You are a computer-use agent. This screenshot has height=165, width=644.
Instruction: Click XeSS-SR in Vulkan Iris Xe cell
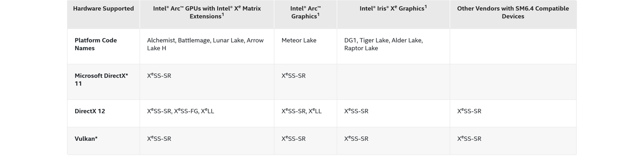point(356,139)
